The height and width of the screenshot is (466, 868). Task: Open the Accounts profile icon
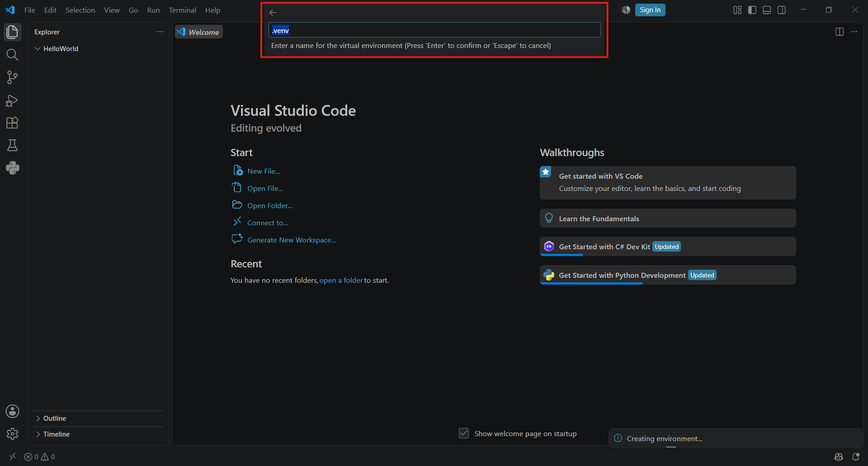click(x=13, y=411)
